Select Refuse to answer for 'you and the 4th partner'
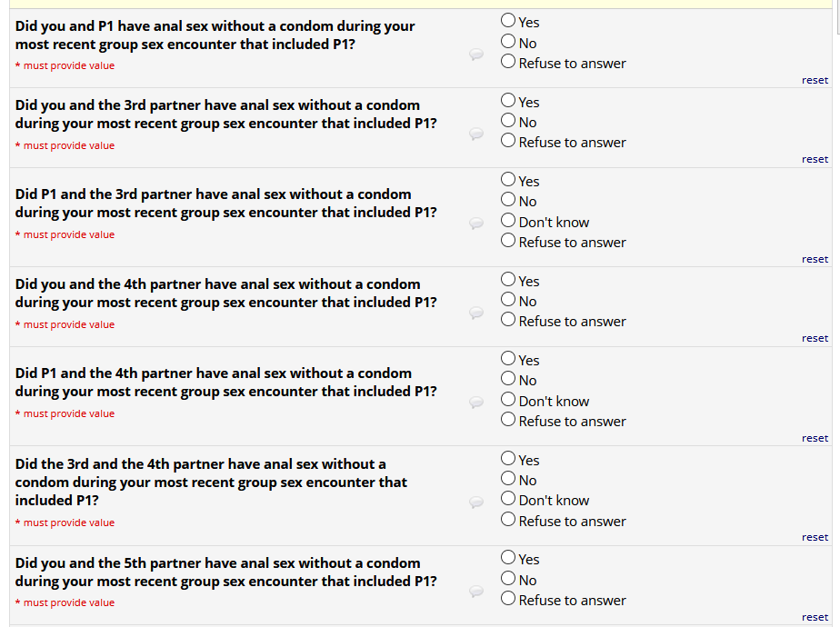Screen dimensions: 840x627 pyautogui.click(x=508, y=321)
